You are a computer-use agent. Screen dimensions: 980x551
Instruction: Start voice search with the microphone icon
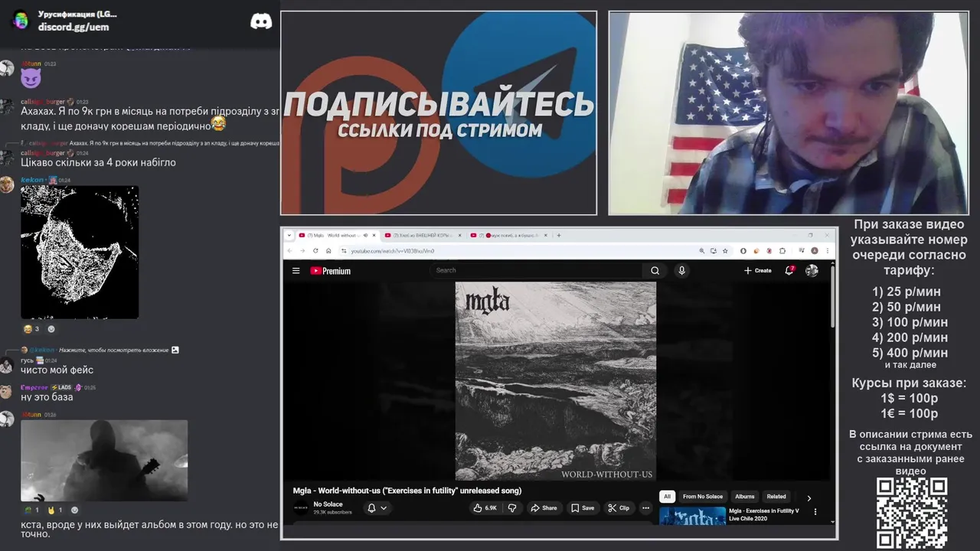coord(681,270)
